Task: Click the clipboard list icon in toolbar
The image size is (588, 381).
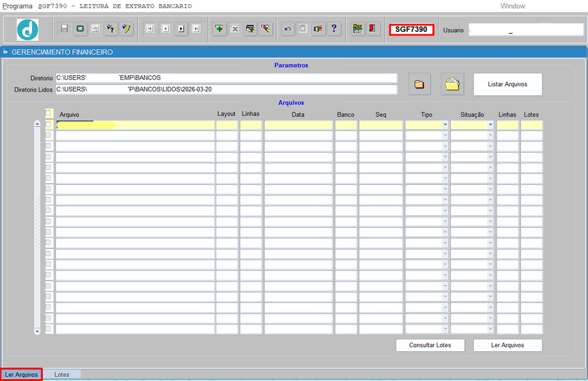Action: click(x=303, y=29)
